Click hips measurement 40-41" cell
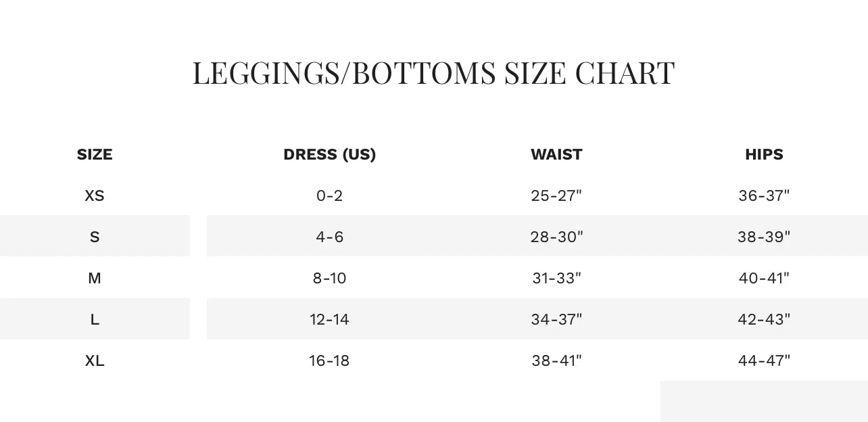The image size is (868, 422). click(764, 278)
